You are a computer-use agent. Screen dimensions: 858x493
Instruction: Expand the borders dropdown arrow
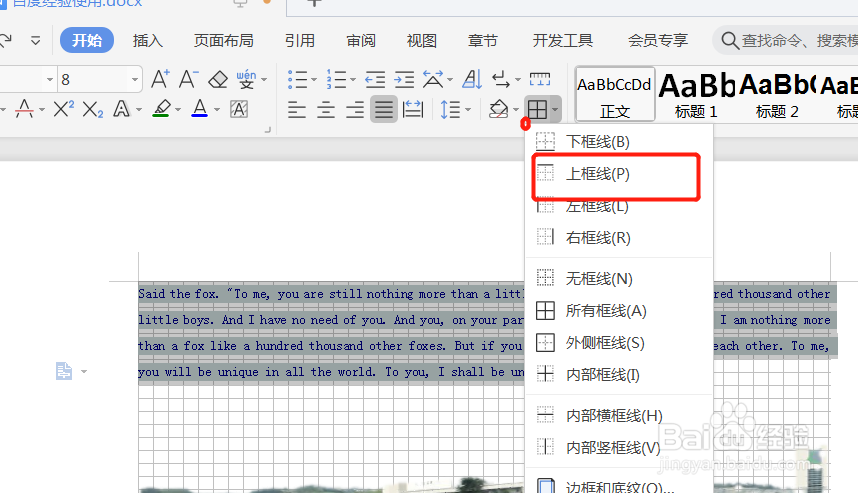point(555,109)
